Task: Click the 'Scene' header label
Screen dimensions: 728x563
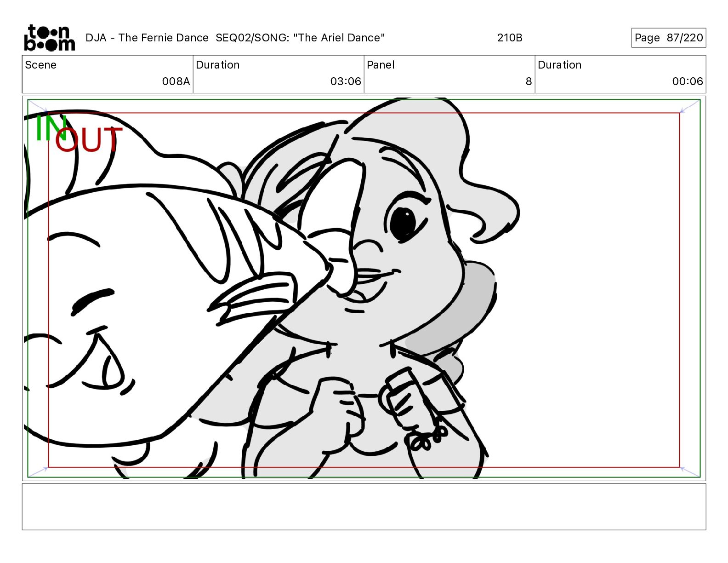Action: pyautogui.click(x=40, y=65)
